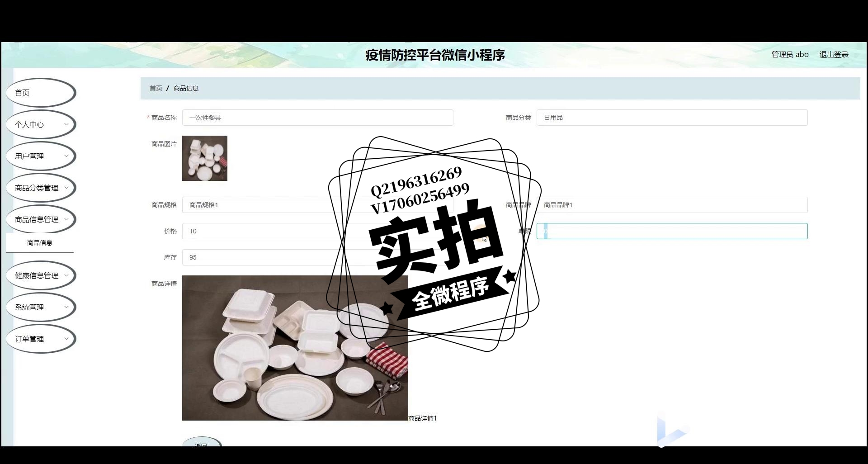Image resolution: width=868 pixels, height=464 pixels.
Task: Expand the 个人中心 menu chevron
Action: 66,124
